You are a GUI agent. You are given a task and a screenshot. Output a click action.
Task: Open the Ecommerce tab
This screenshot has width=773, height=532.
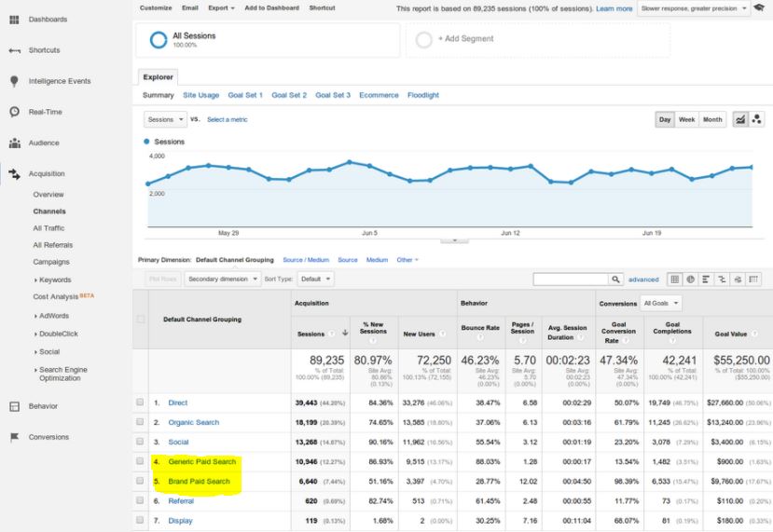(x=379, y=95)
